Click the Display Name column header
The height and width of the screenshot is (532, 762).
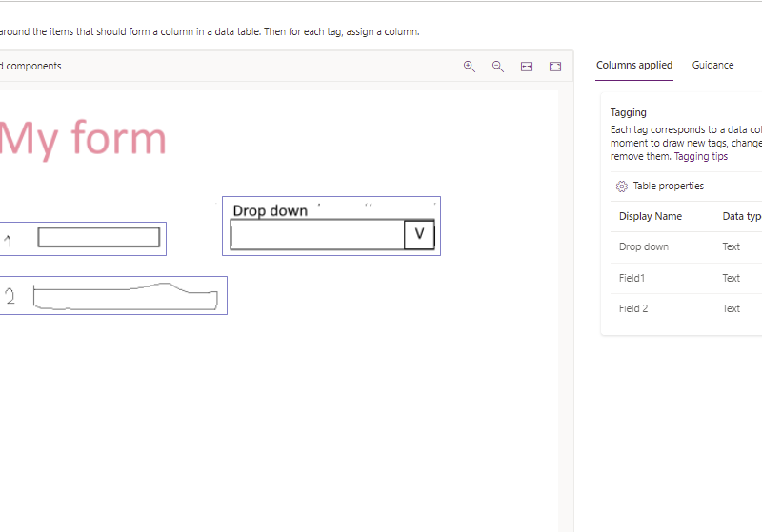651,216
